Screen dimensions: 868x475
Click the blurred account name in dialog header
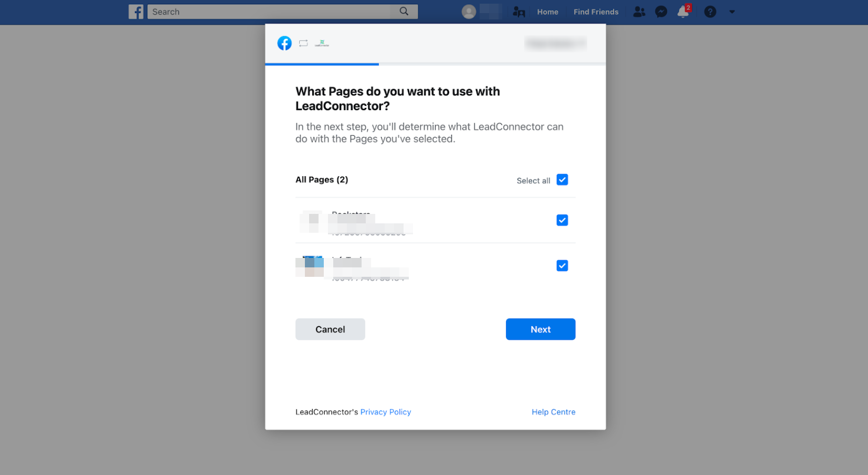coord(555,44)
